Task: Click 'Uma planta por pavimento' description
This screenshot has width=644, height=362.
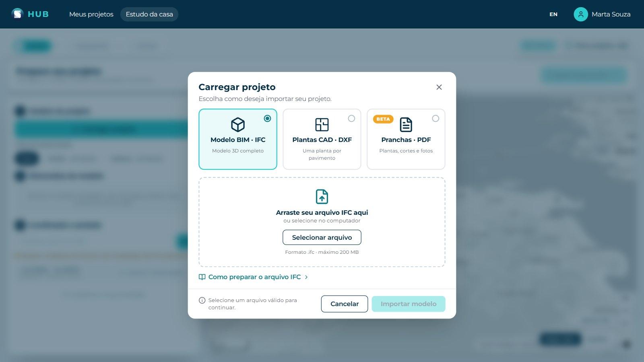Action: click(x=322, y=154)
